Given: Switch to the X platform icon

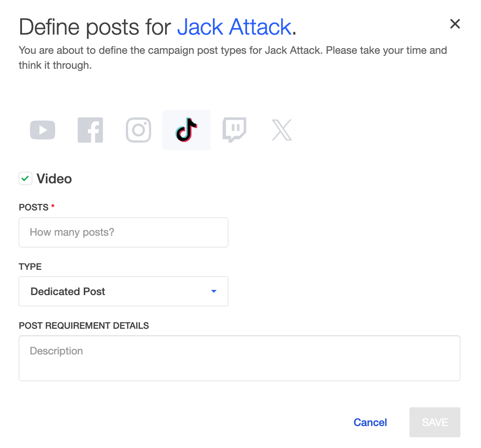Looking at the screenshot, I should point(282,130).
